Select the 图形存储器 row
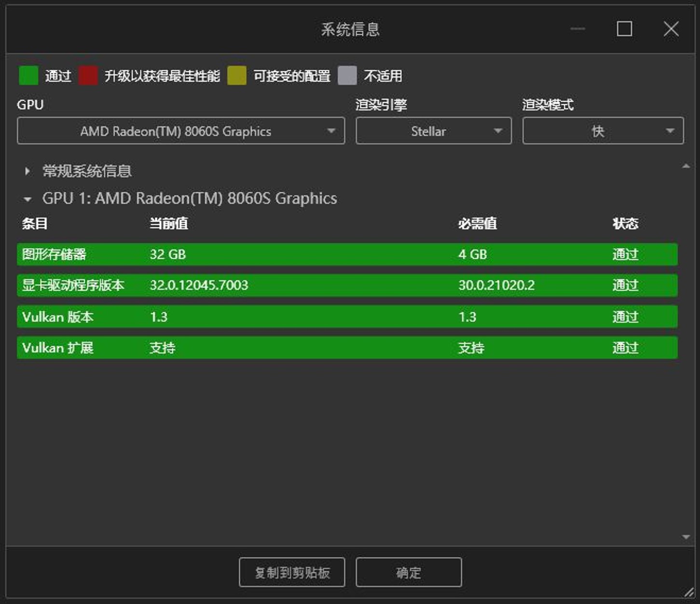The image size is (700, 604). point(347,254)
